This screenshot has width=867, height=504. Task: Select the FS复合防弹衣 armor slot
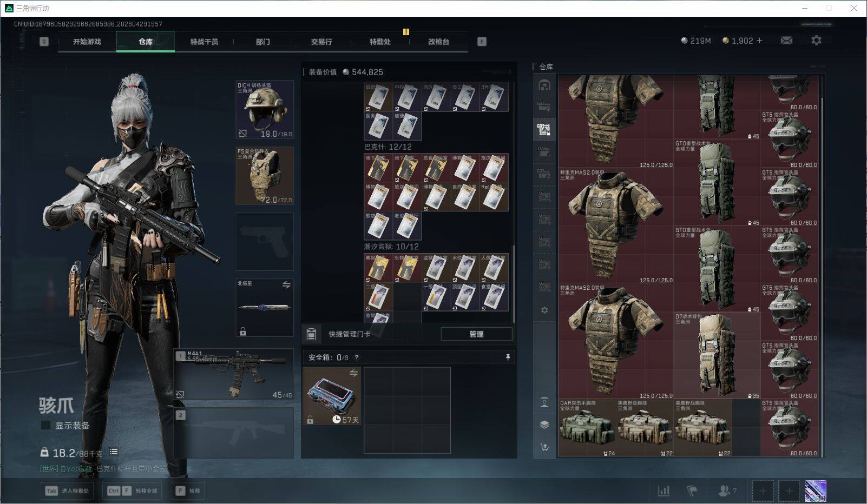tap(265, 176)
